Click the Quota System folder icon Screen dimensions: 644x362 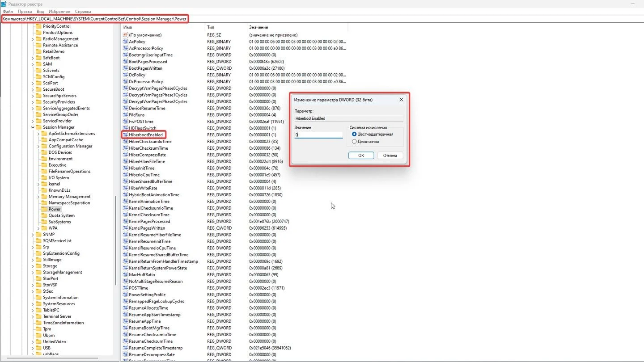(44, 215)
